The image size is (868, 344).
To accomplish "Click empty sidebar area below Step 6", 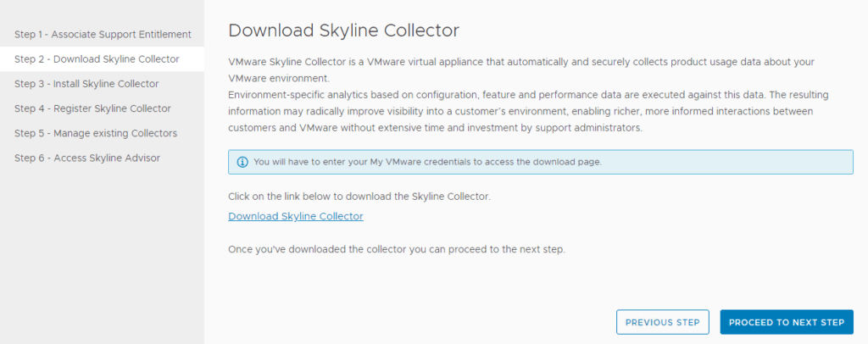I will [x=102, y=254].
